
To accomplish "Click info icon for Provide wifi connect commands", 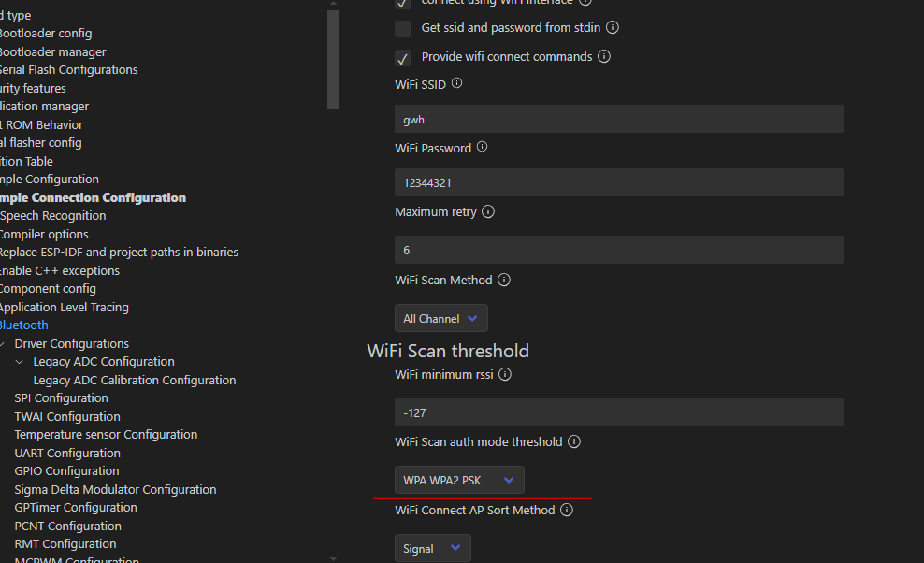I will click(604, 56).
